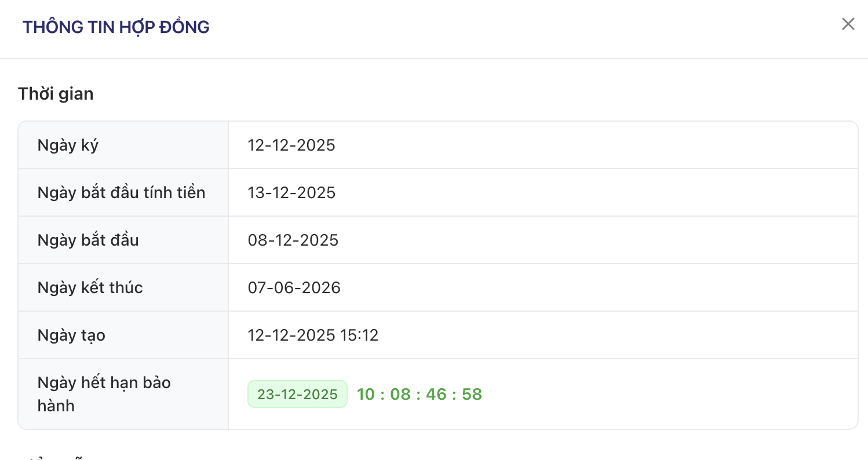Click the creation timestamp 12-12-2025 15:12
868x460 pixels.
pyautogui.click(x=313, y=335)
